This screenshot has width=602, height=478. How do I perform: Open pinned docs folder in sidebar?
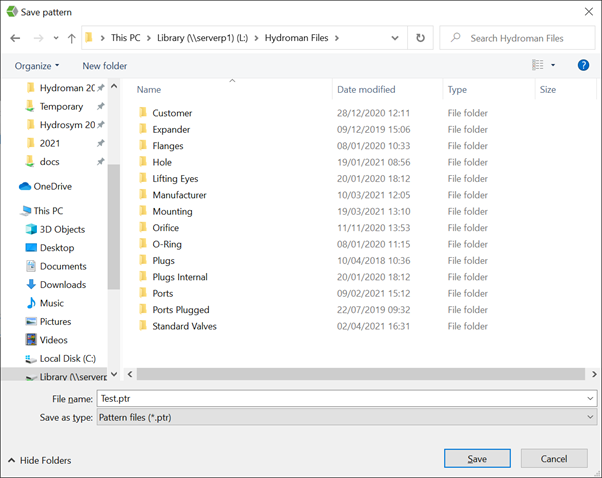coord(50,162)
